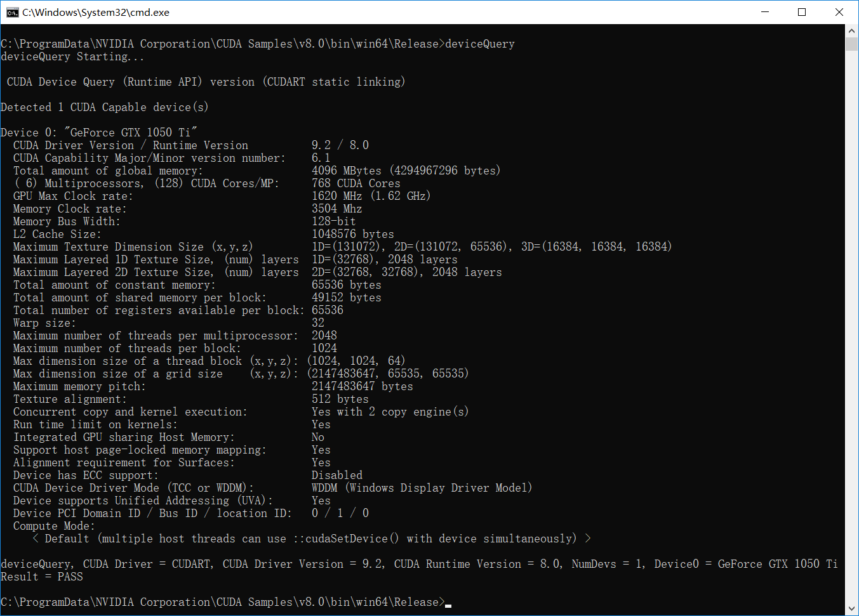Click "1620 MHz (1.62 GHz)" clock value
The width and height of the screenshot is (859, 616).
click(371, 196)
